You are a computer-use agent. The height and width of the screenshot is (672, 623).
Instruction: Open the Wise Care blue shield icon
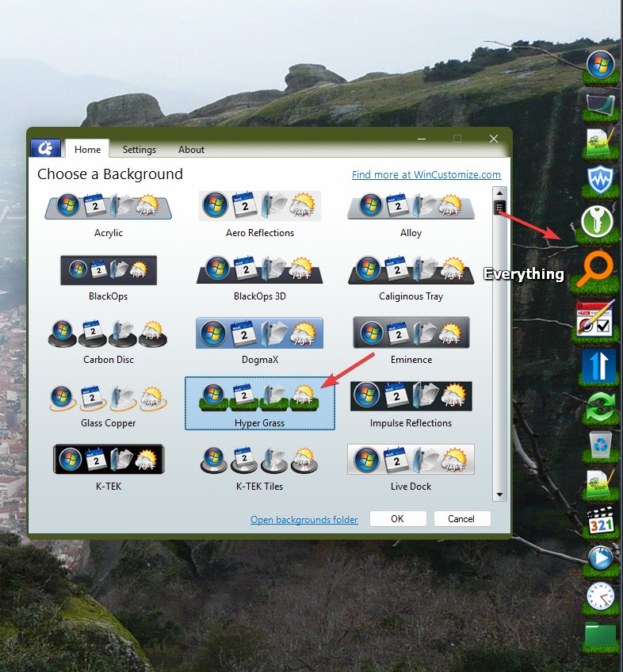click(x=599, y=179)
